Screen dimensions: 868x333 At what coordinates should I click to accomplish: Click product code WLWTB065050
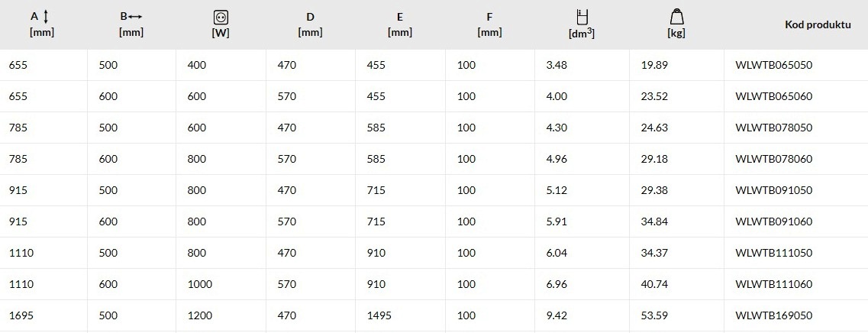click(774, 65)
